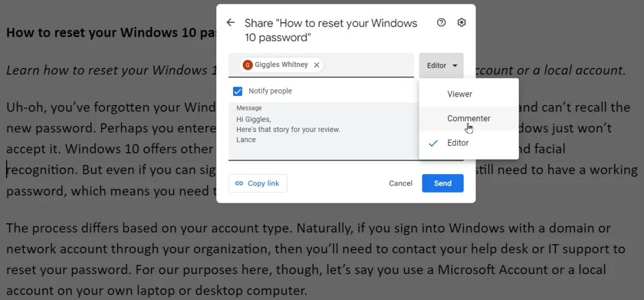Viewport: 644px width, 300px height.
Task: Click the add people field beside chip
Action: point(368,65)
